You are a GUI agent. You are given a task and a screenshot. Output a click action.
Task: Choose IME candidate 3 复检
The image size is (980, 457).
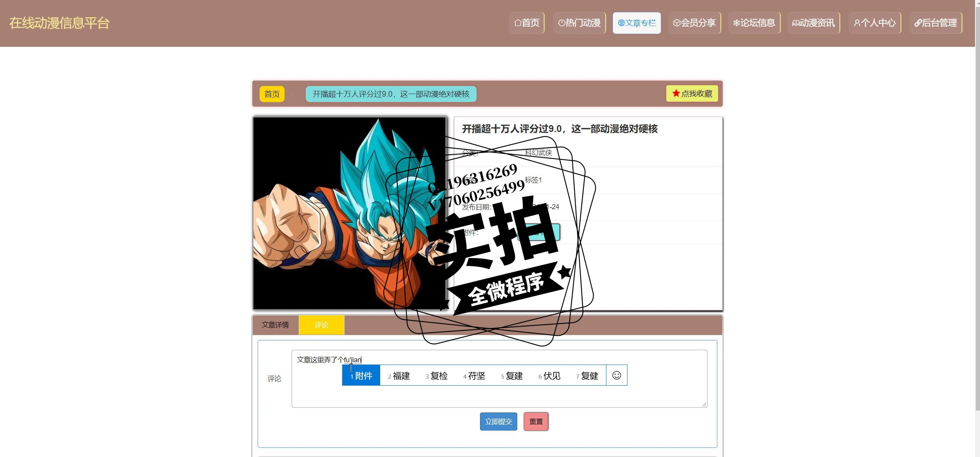[437, 376]
